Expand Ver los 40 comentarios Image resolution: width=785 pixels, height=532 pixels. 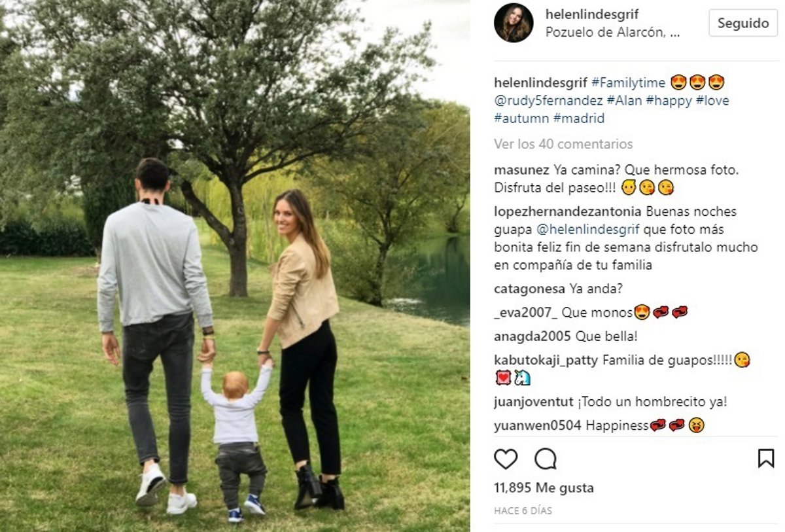[563, 144]
